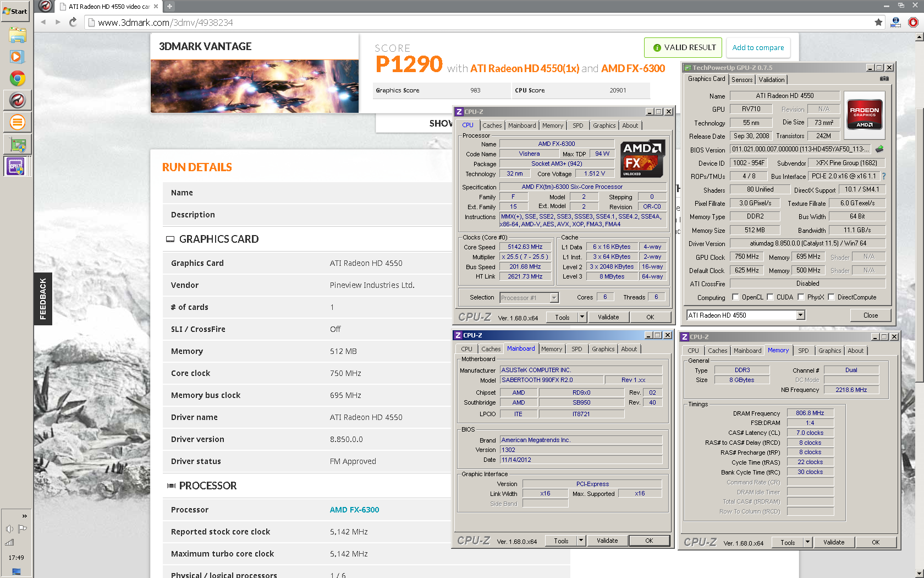Open the AMD FX-6300 processor link
Screen dimensions: 924x578
(354, 510)
